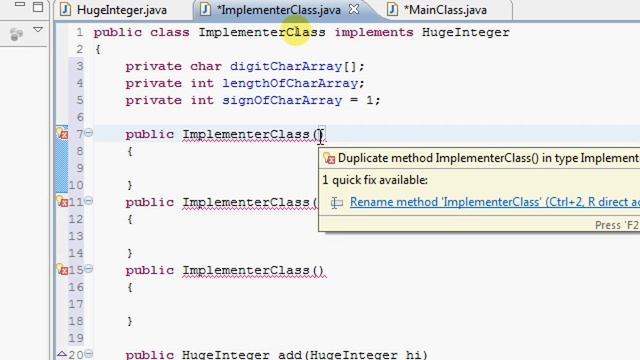Screen dimensions: 640x360
Task: Click the error marker on line 7
Action: pyautogui.click(x=62, y=133)
